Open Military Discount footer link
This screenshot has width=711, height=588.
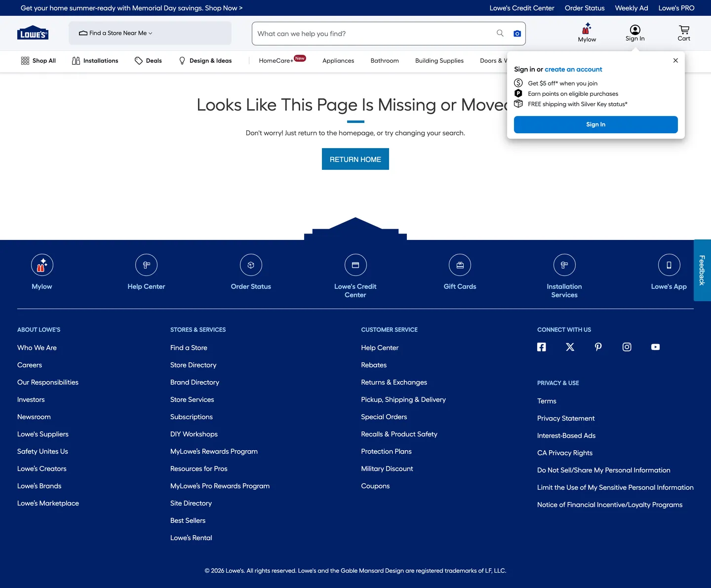coord(387,469)
